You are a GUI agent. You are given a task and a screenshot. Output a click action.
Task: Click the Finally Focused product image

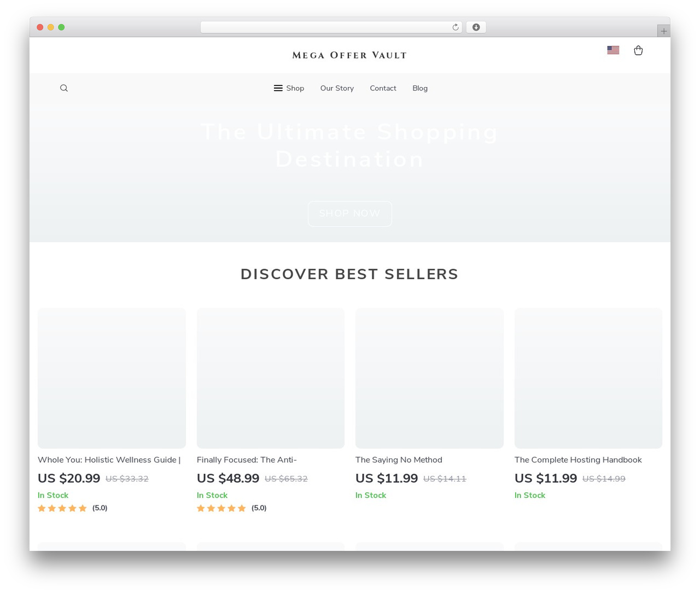(x=271, y=378)
